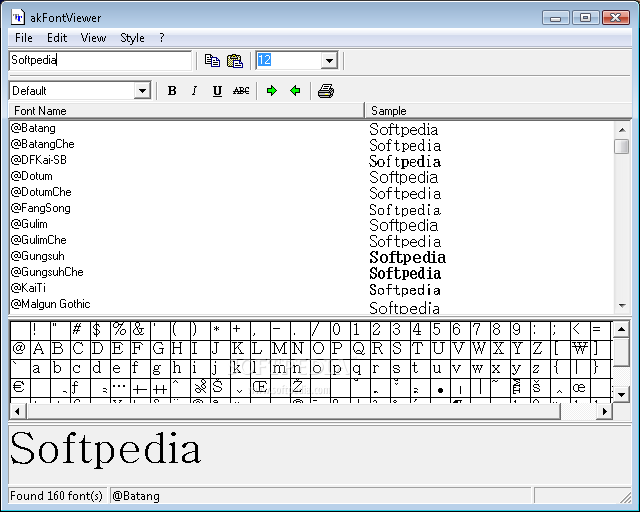The image size is (640, 512).
Task: Click the Copy icon in toolbar
Action: click(212, 60)
